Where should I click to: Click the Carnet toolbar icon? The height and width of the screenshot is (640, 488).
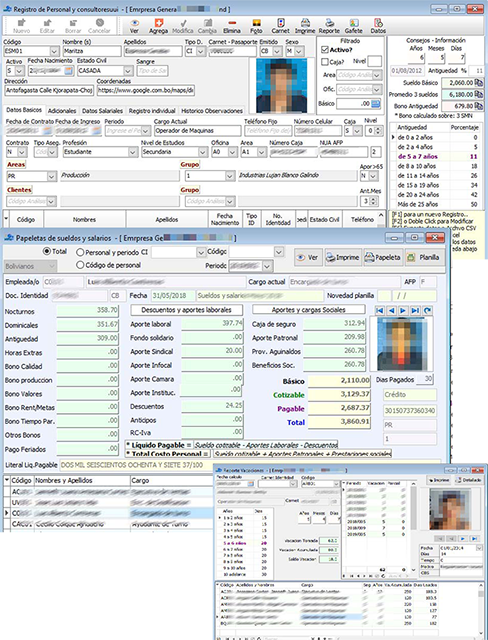[281, 23]
